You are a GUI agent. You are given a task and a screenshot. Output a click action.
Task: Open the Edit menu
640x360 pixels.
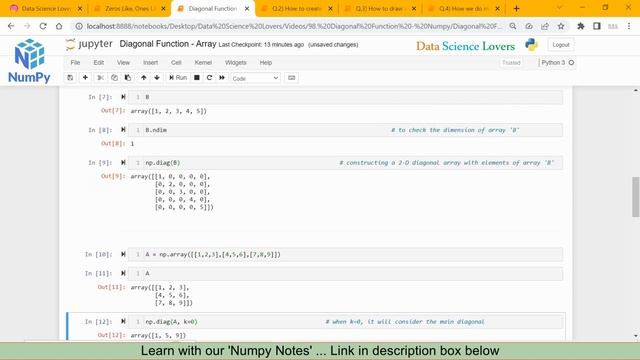pos(98,62)
